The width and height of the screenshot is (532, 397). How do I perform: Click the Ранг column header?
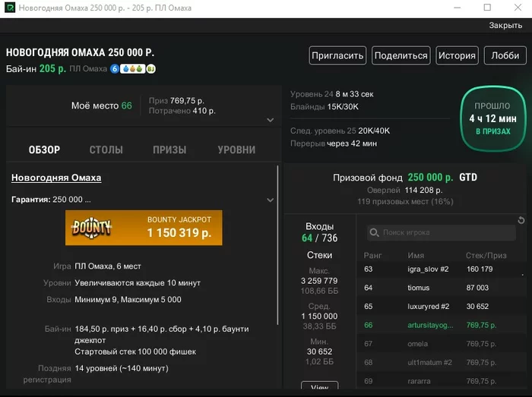372,255
